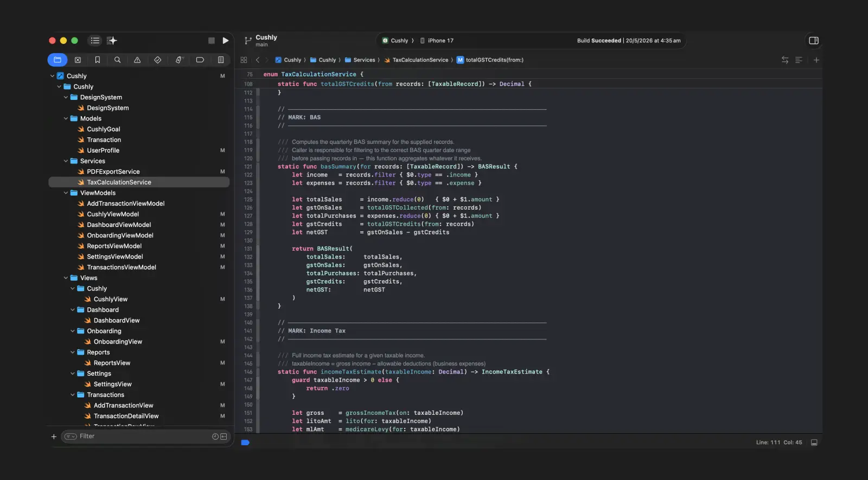
Task: Open OnboardingView file
Action: pyautogui.click(x=118, y=342)
